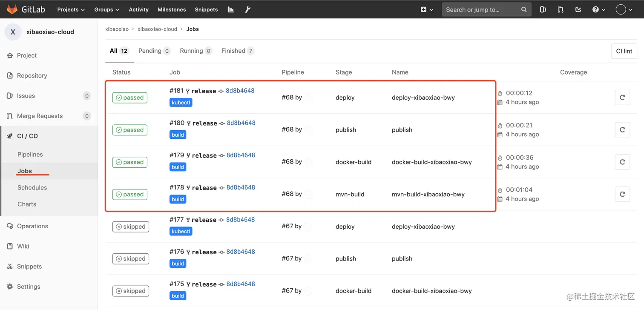Open pipeline #68 for deploy job
Image resolution: width=644 pixels, height=310 pixels.
[x=287, y=98]
